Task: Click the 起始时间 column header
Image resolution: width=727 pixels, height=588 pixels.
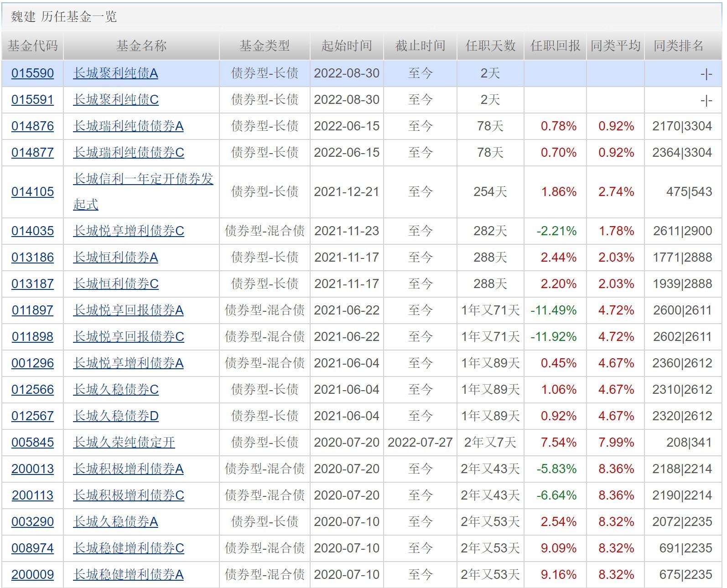Action: [347, 46]
